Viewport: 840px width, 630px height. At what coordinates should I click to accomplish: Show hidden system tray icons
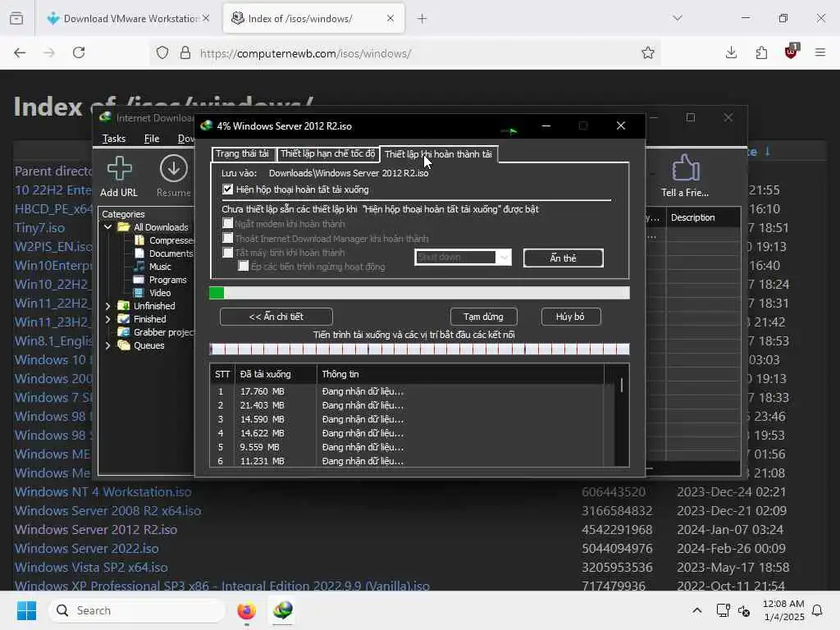point(696,610)
